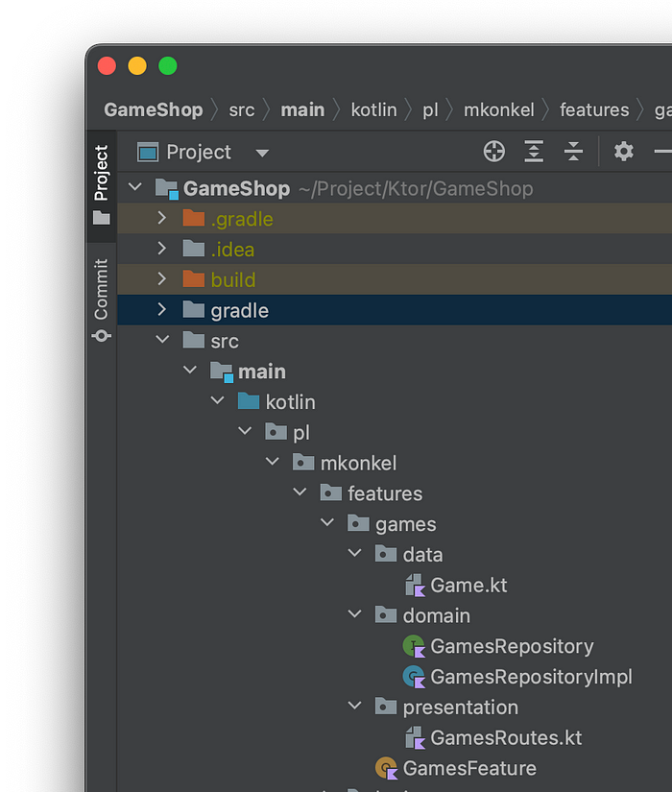
Task: Click the mkonkel package icon
Action: (x=303, y=462)
